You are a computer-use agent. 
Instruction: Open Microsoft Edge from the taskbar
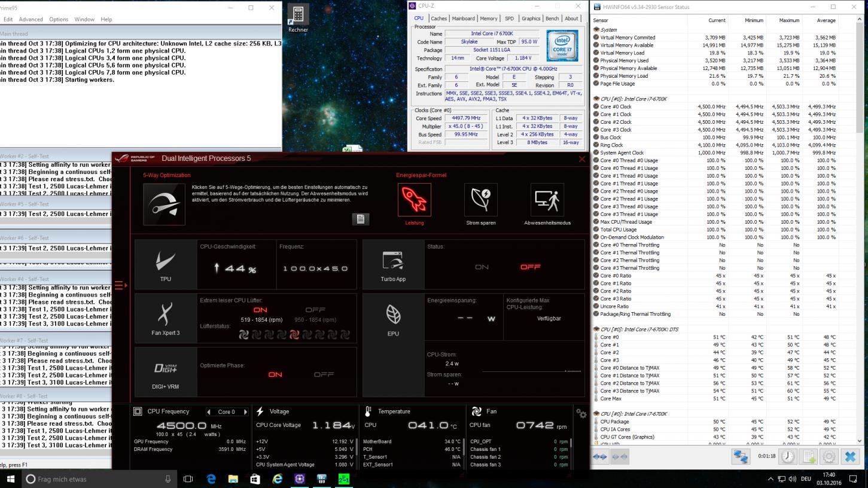tap(211, 479)
